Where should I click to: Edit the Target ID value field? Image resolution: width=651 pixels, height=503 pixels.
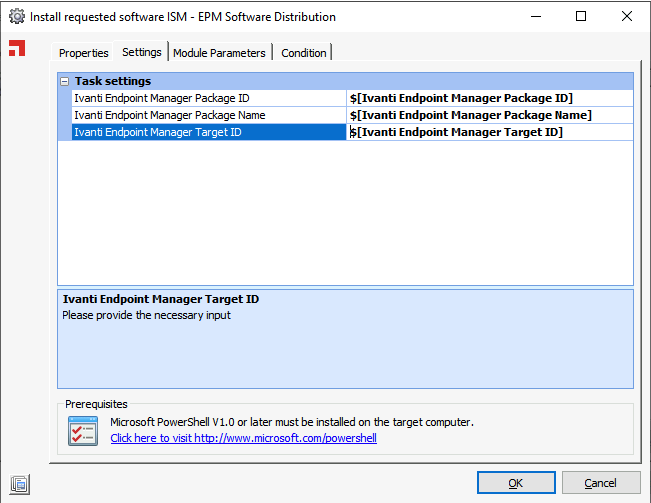[490, 132]
